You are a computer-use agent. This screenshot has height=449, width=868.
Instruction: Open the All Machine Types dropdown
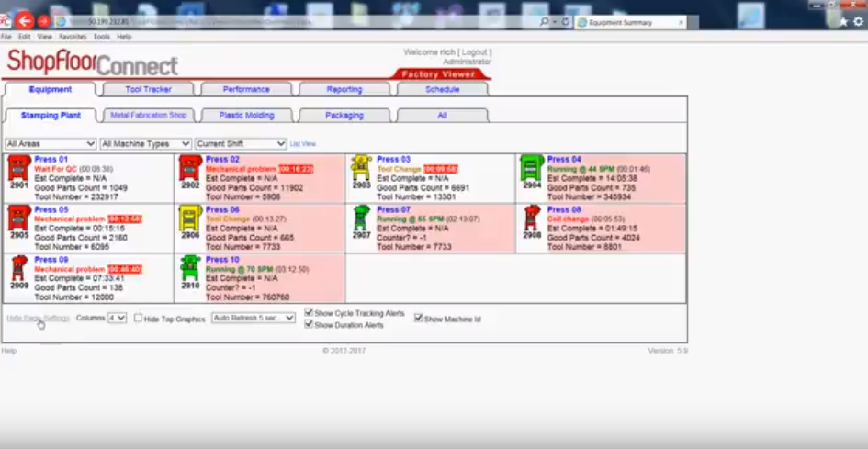[145, 144]
